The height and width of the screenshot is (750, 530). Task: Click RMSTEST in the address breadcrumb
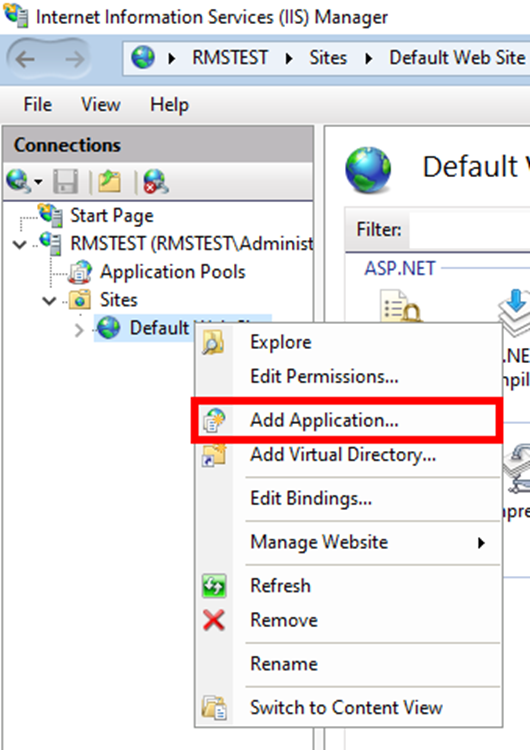230,58
